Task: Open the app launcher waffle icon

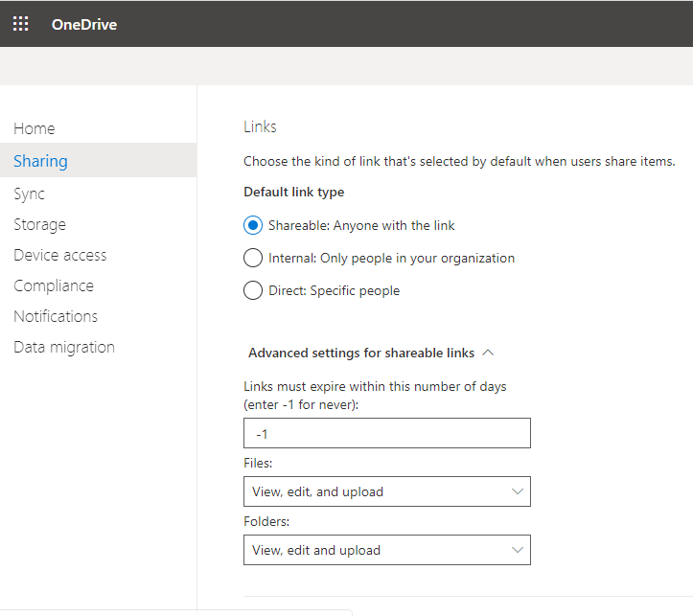Action: pos(20,24)
